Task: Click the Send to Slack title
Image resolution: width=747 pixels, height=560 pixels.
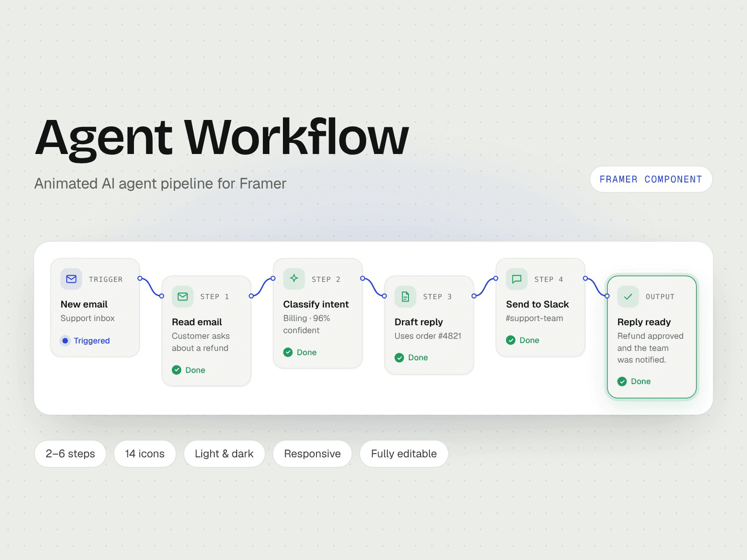Action: 537,304
